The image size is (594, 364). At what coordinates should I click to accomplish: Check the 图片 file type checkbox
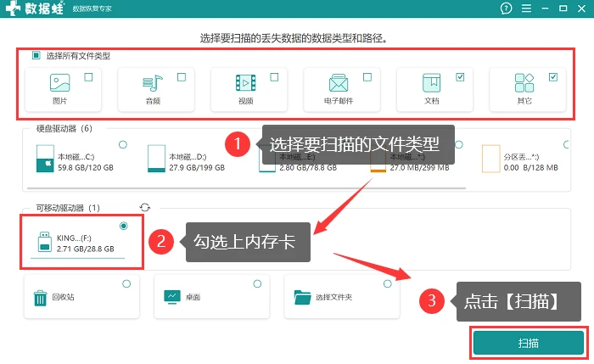click(x=88, y=77)
